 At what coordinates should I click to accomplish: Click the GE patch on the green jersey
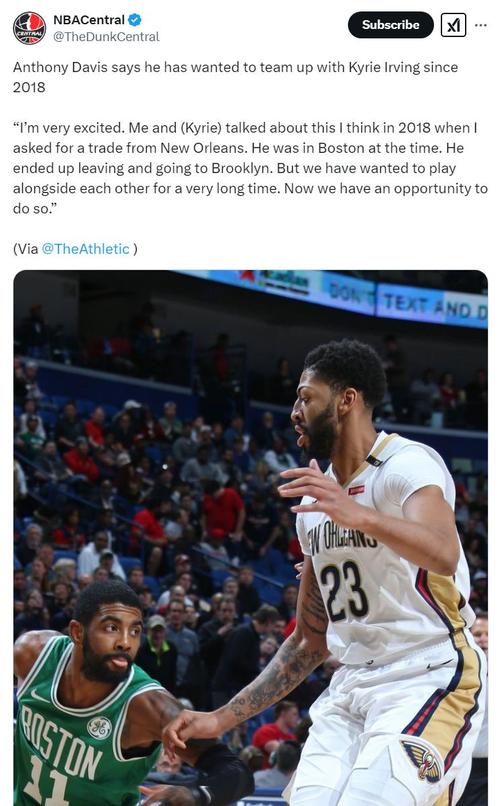99,728
